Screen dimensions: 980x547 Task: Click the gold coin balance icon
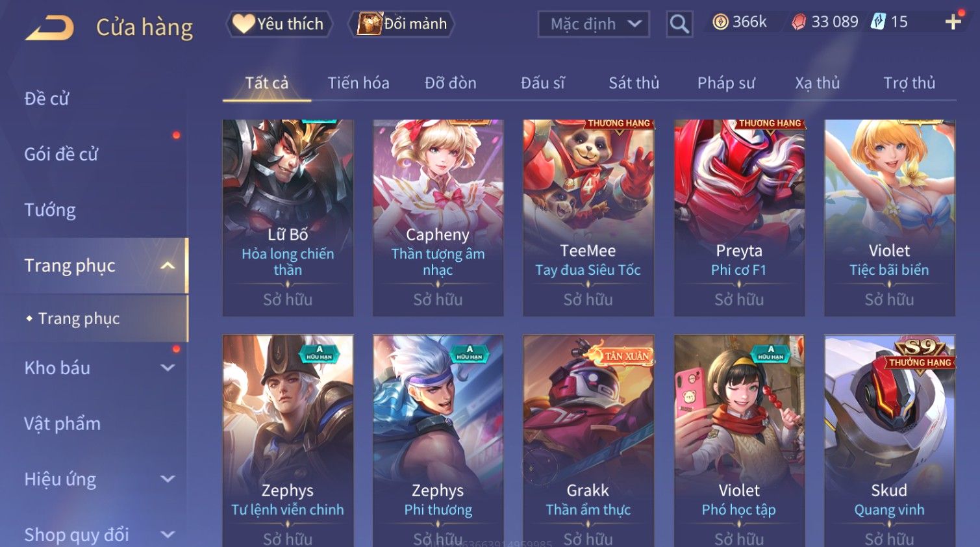[x=720, y=22]
